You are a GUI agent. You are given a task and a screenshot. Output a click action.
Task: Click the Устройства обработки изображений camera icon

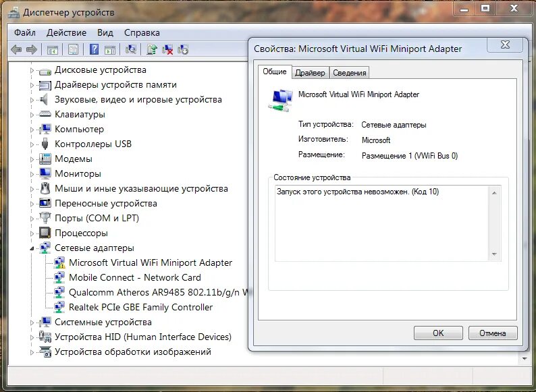click(45, 352)
